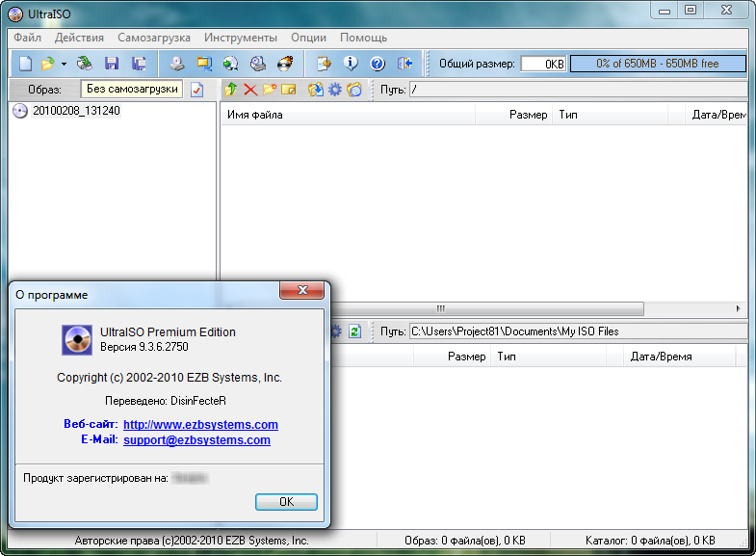Click the support@ezbsystems.com email link
756x556 pixels.
pyautogui.click(x=196, y=439)
